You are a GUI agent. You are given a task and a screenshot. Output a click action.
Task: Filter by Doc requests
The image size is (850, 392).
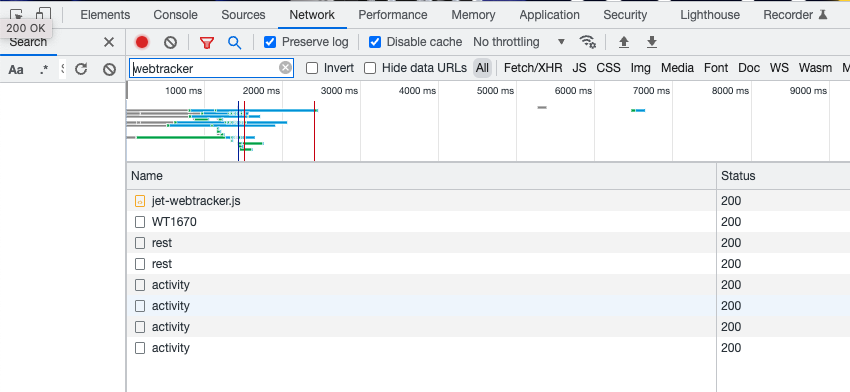pos(749,68)
